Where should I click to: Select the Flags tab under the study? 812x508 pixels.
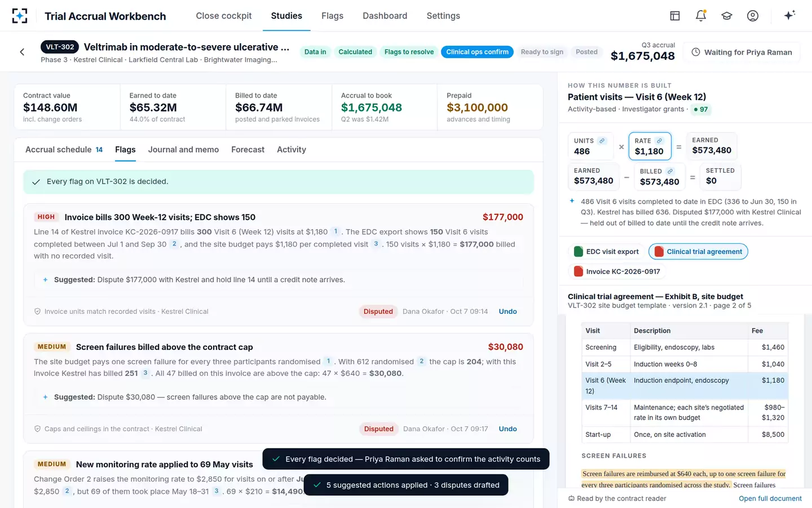(x=125, y=150)
